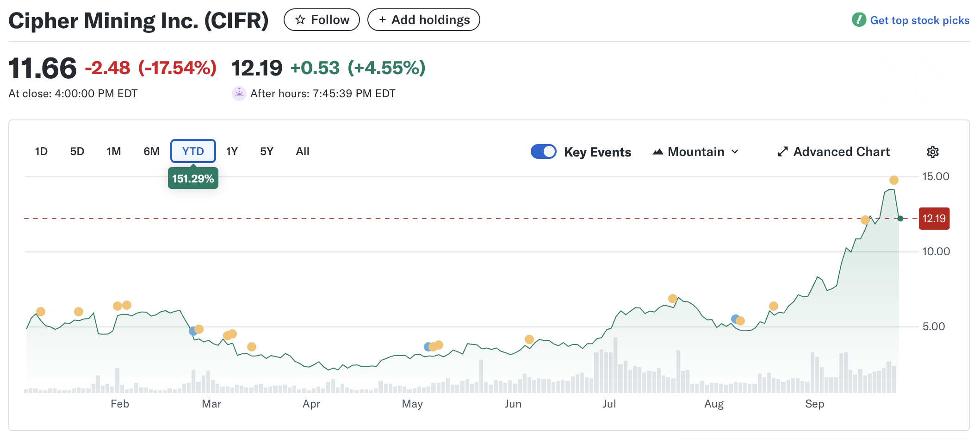This screenshot has height=439, width=980.
Task: Open the Advanced Chart link
Action: [841, 152]
